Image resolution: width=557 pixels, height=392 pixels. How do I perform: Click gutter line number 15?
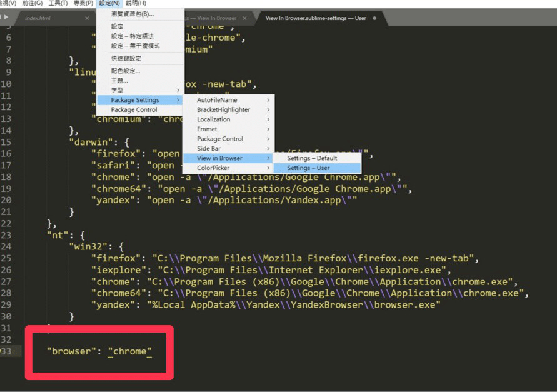(6, 142)
